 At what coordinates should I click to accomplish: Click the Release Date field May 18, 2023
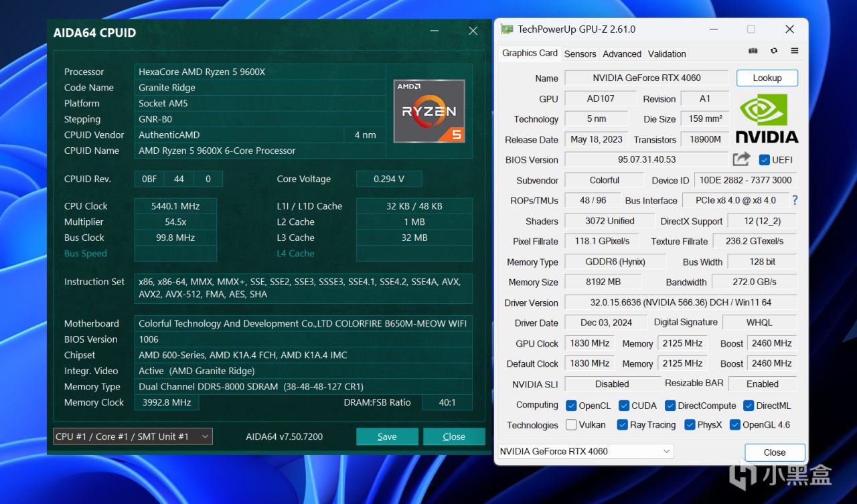point(597,139)
